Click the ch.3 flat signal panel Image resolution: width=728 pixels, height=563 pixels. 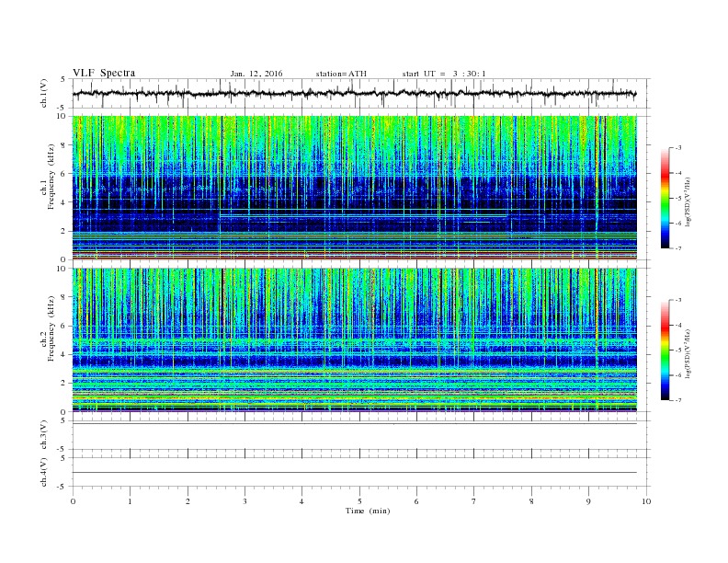click(361, 435)
